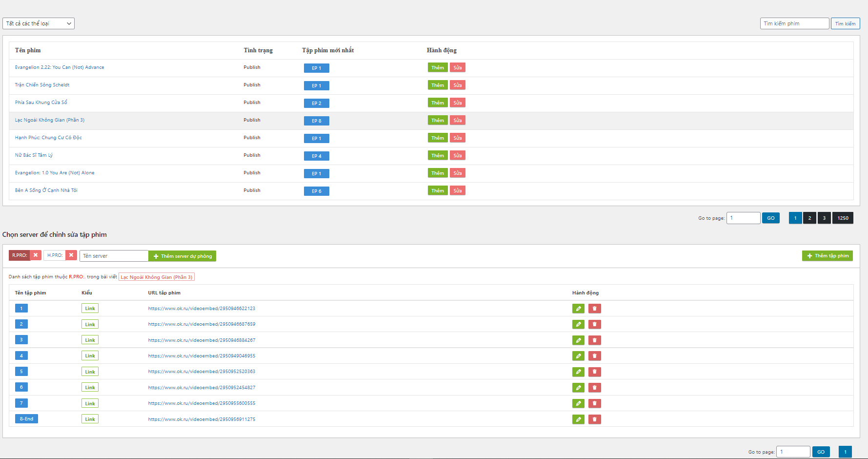Viewport: 868px width, 459px height.
Task: Open episode 1 URL ending 2950946622123
Action: pyautogui.click(x=202, y=309)
